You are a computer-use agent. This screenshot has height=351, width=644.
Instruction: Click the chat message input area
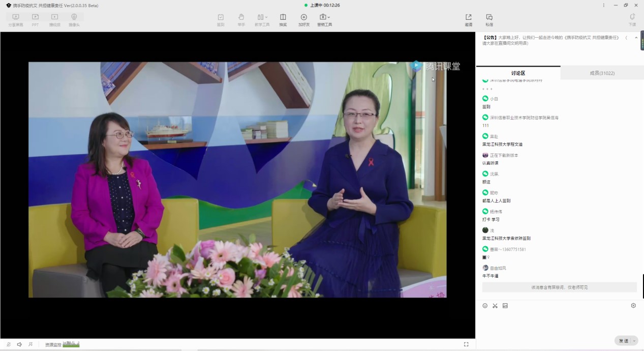pos(559,323)
